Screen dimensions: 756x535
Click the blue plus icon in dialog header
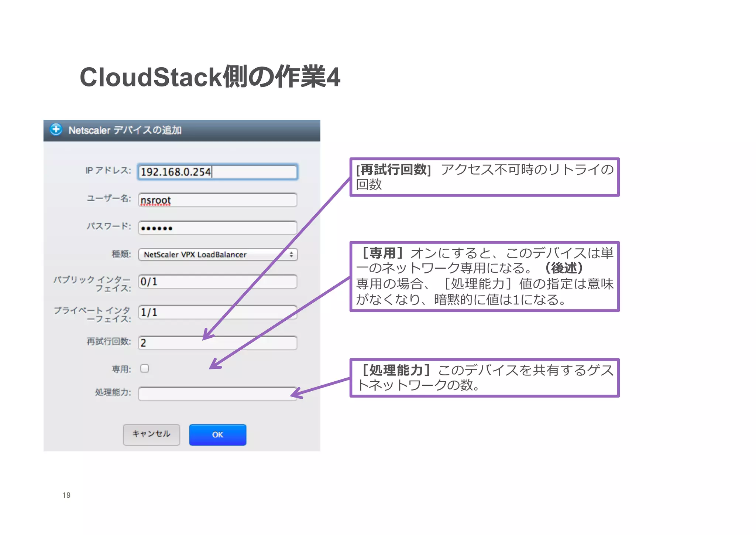pyautogui.click(x=56, y=130)
